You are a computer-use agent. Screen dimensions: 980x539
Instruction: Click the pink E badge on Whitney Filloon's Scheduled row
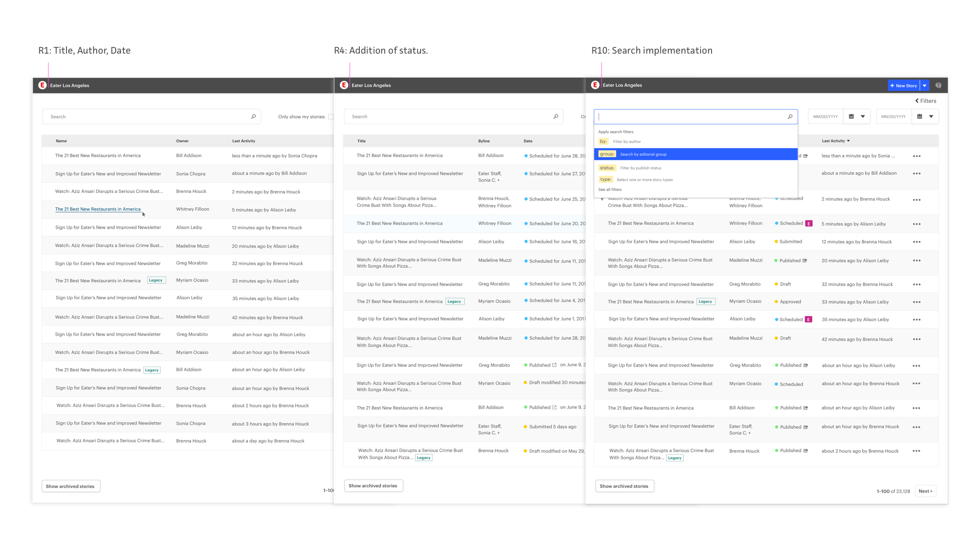(809, 224)
